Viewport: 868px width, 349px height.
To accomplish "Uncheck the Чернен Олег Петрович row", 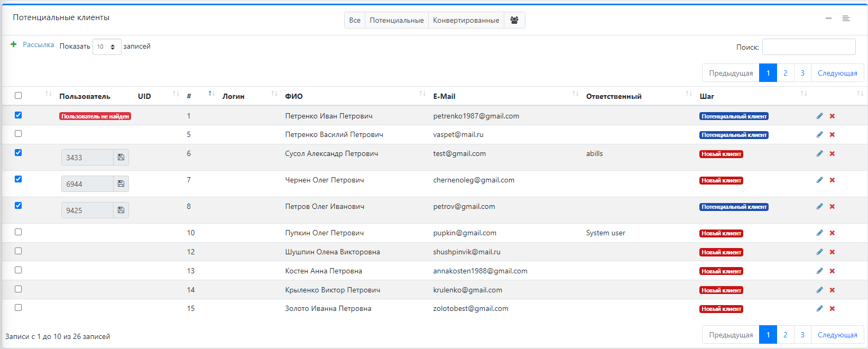I will point(19,179).
